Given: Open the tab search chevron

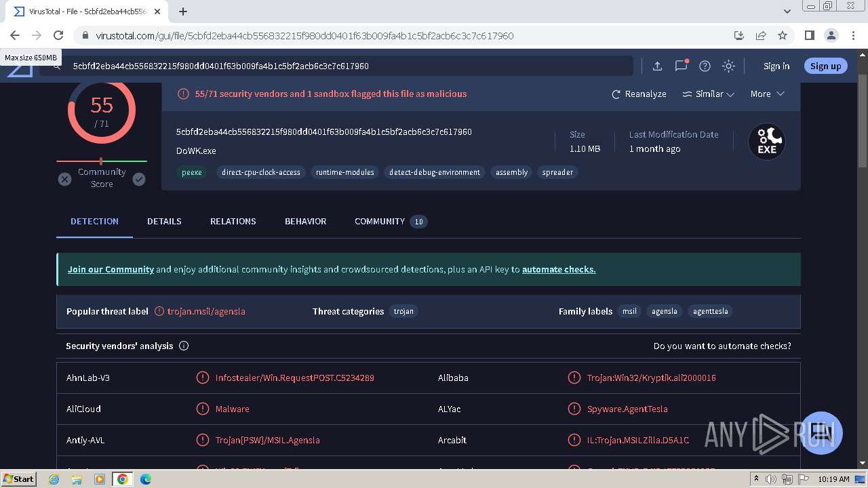Looking at the screenshot, I should [x=787, y=12].
